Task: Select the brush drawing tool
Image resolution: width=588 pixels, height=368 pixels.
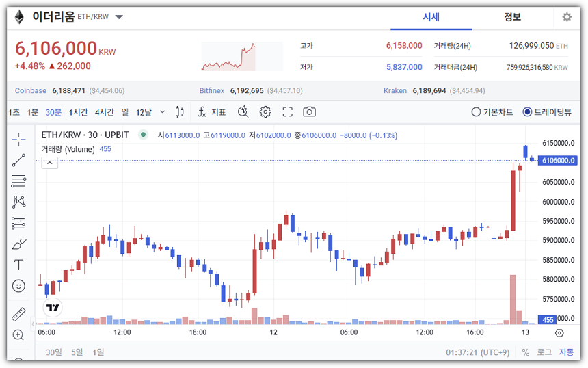Action: (x=18, y=244)
